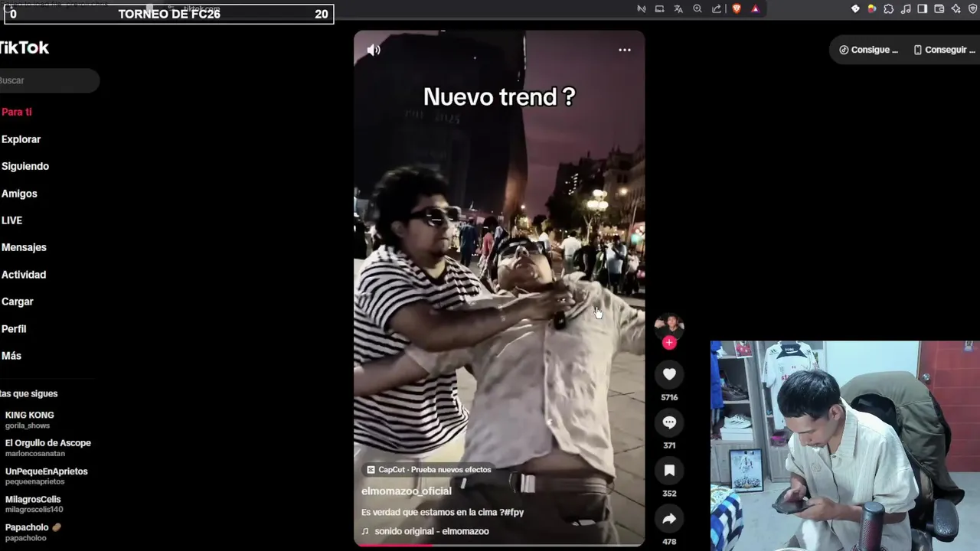
Task: Open the Brave Wallet icon
Action: click(x=939, y=9)
